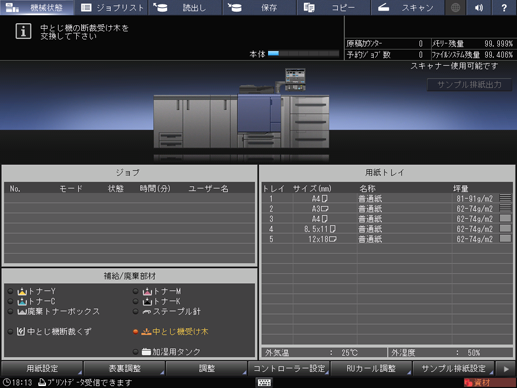Click the サンプル排紙出力 button
This screenshot has height=388, width=517.
coord(469,85)
